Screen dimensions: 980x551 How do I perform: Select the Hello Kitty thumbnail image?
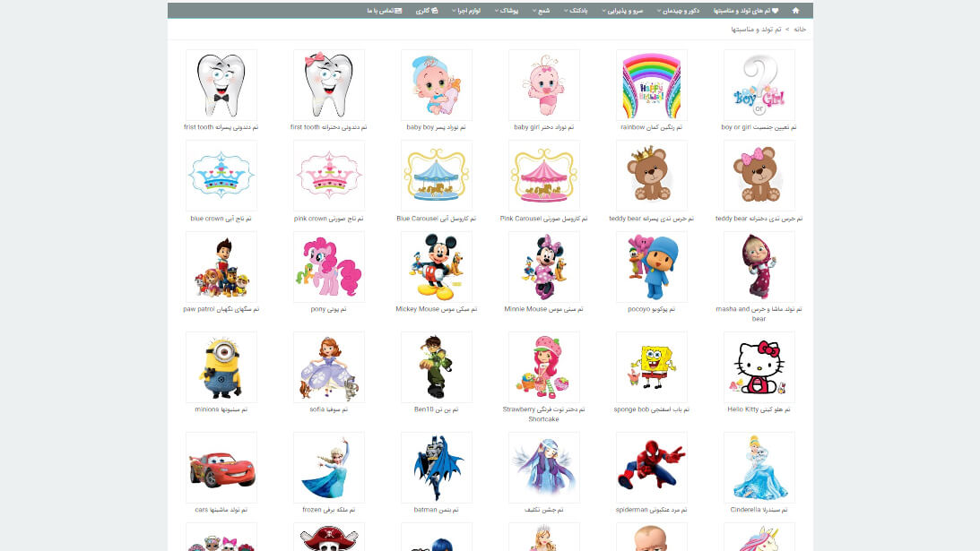point(759,367)
